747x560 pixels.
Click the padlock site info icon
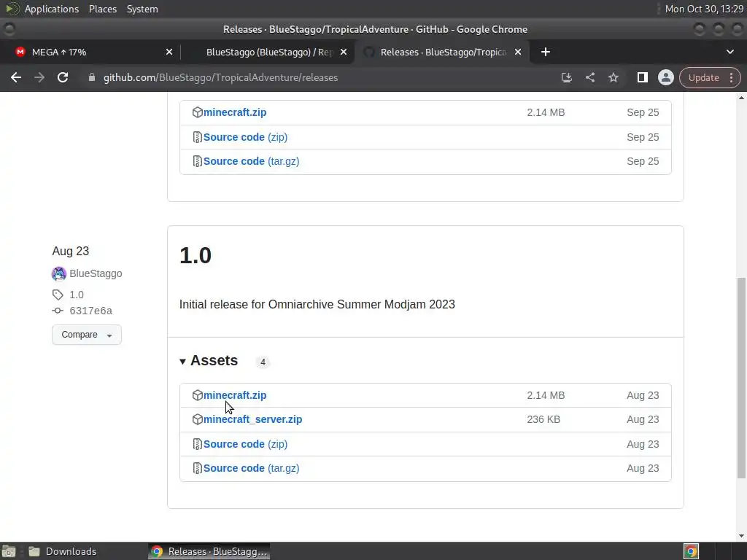[92, 77]
